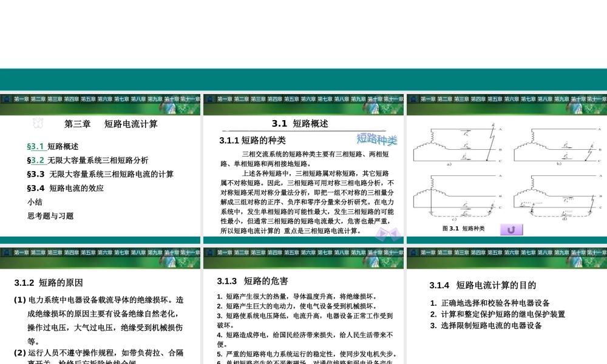Select 第五章 tab on 3.1 短路概述 slide

click(x=291, y=99)
